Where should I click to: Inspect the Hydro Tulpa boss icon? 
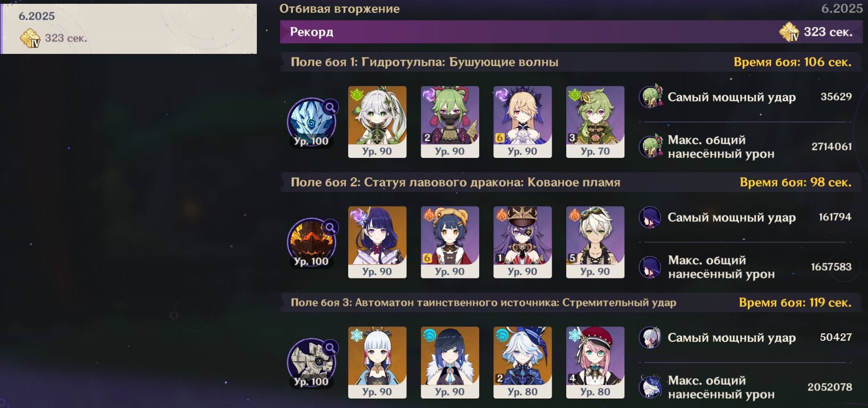311,122
